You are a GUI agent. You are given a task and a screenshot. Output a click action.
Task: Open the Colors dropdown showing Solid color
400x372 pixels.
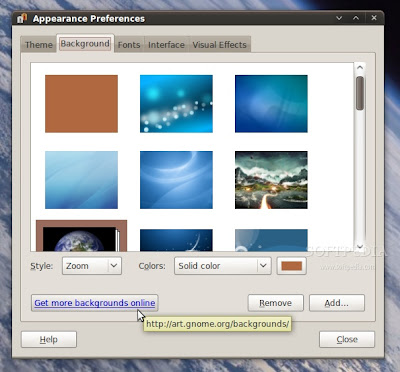pos(223,266)
